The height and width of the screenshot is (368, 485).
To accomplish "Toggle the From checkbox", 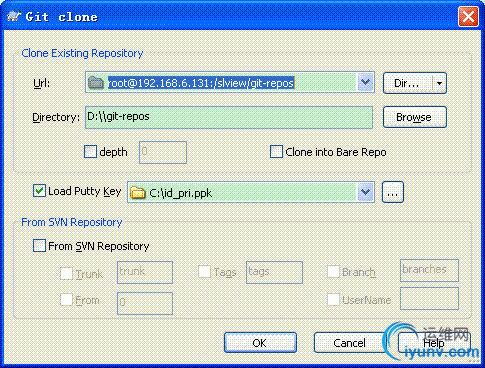I will [x=66, y=299].
